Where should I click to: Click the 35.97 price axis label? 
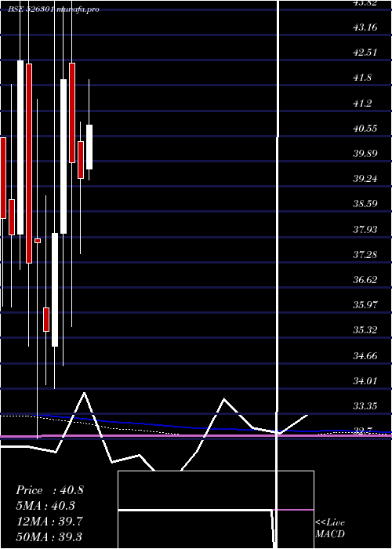click(x=365, y=304)
